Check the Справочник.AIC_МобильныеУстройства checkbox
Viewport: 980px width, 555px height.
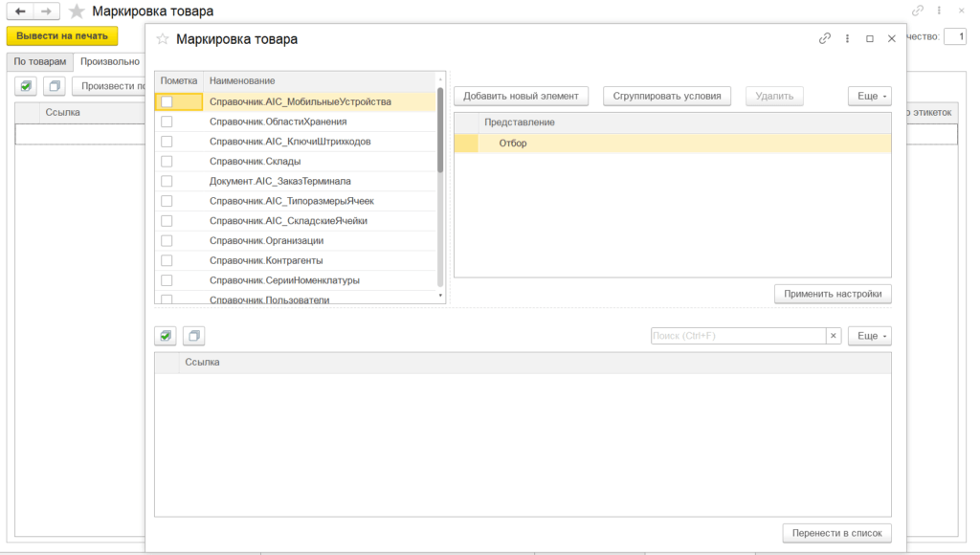pyautogui.click(x=167, y=101)
